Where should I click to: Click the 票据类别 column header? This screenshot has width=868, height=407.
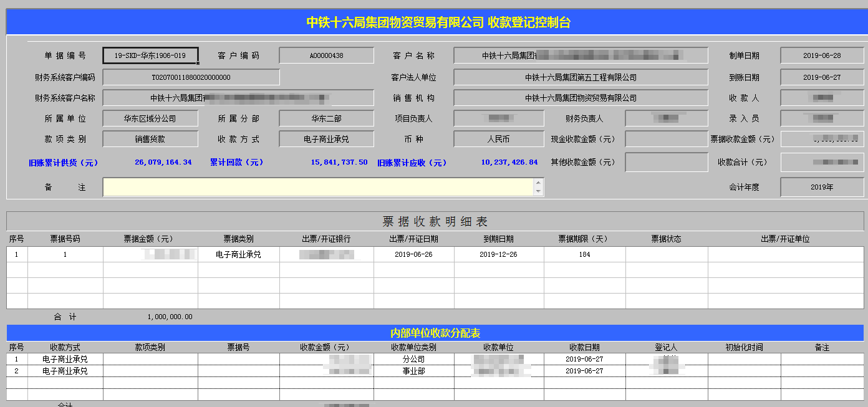click(238, 239)
